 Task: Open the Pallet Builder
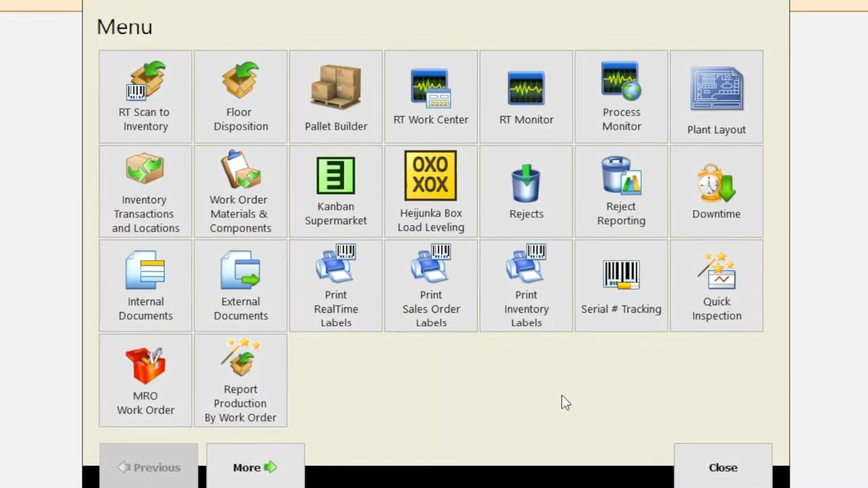point(336,96)
